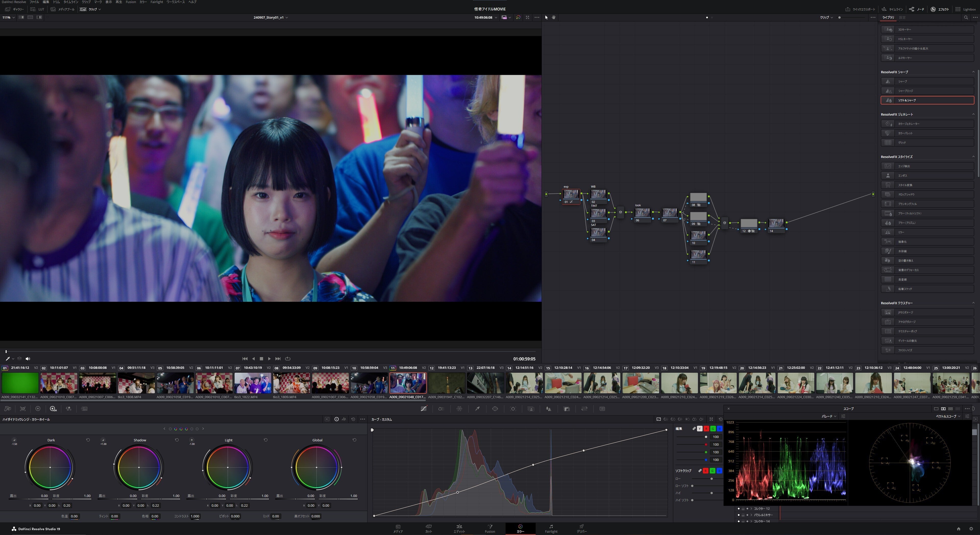Open the HDR color wheels palette
The width and height of the screenshot is (980, 535).
(53, 409)
